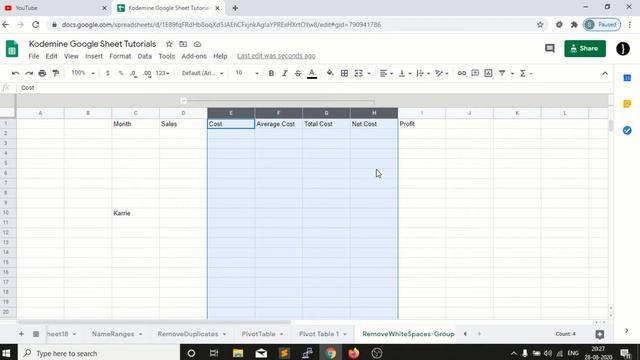Open the View menu
This screenshot has height=360, width=640.
tap(71, 56)
